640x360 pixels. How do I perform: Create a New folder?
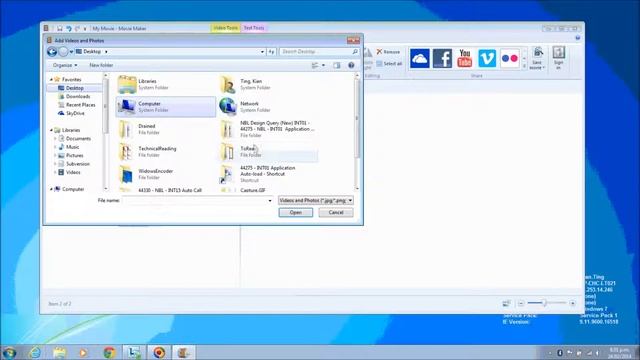click(x=101, y=65)
